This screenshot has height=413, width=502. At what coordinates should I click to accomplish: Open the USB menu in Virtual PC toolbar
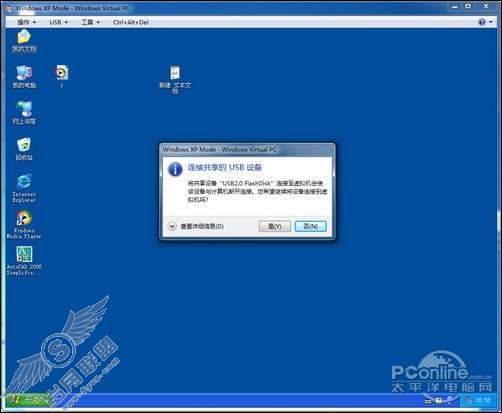pyautogui.click(x=58, y=22)
